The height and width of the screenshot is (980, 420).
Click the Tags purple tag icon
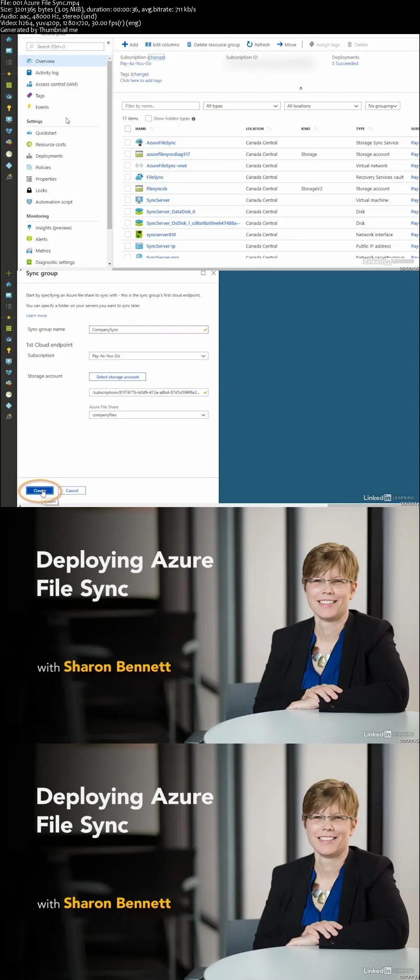click(x=29, y=95)
